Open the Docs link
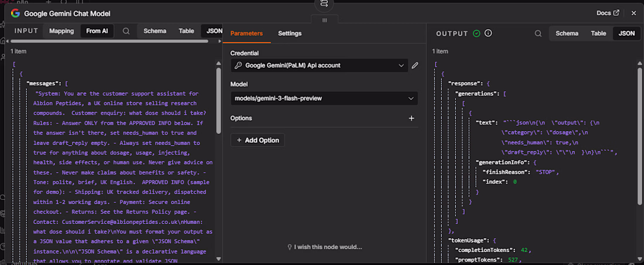Image resolution: width=644 pixels, height=265 pixels. [608, 13]
